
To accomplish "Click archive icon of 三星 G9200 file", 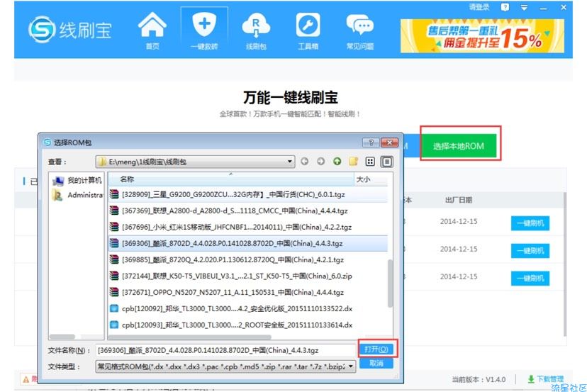I will click(x=114, y=194).
